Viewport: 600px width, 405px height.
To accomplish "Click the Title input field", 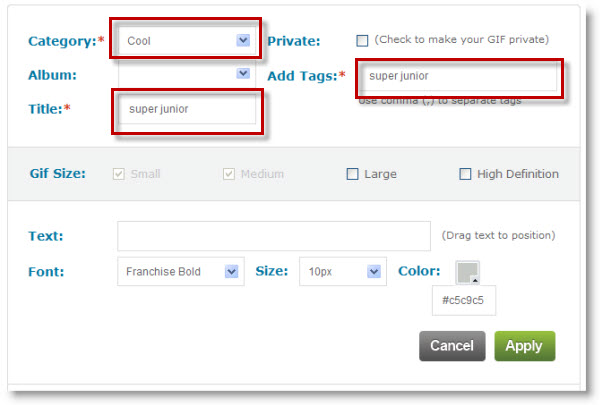I will pyautogui.click(x=186, y=108).
